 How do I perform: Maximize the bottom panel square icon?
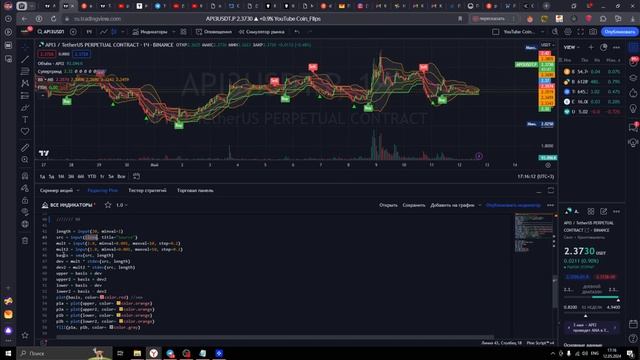pyautogui.click(x=551, y=191)
